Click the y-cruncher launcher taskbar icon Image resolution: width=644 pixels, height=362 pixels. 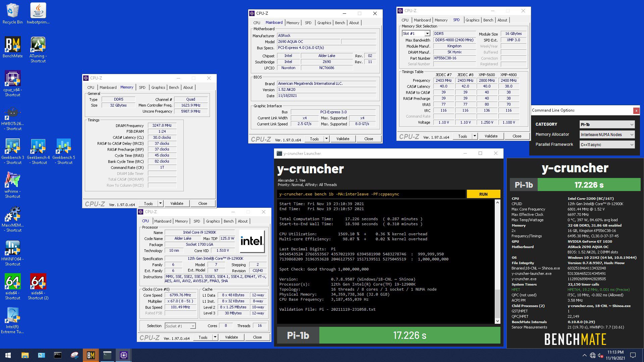(107, 355)
